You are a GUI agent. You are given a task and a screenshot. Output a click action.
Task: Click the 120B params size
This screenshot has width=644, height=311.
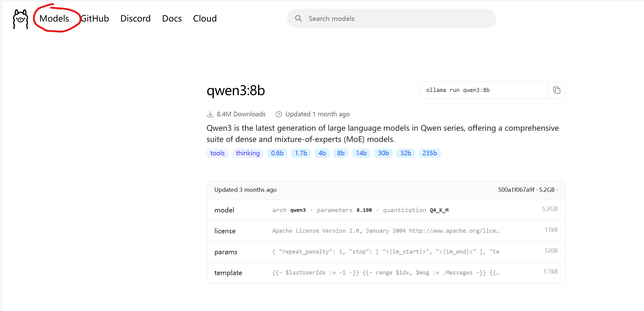tap(551, 251)
